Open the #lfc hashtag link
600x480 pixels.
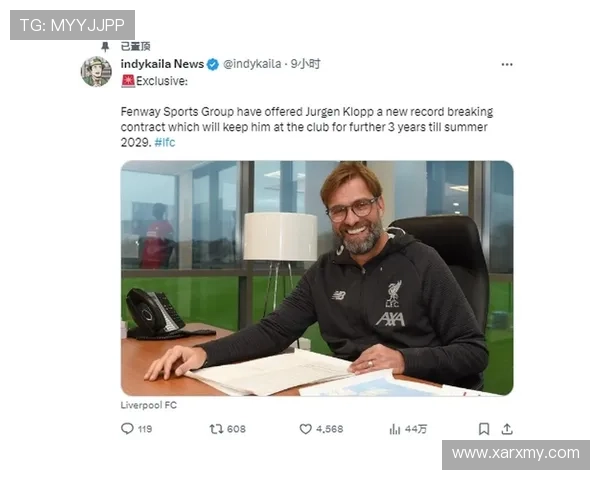165,142
